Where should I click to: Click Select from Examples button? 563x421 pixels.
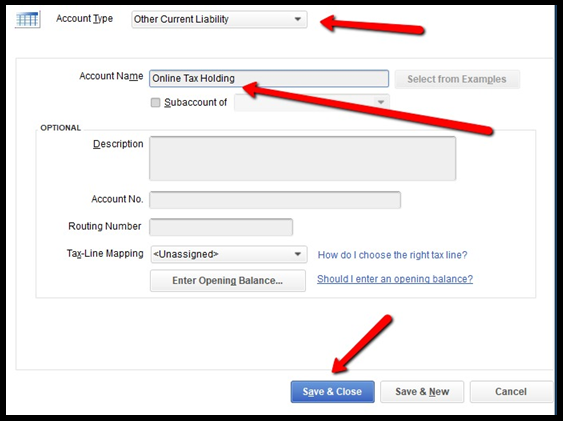457,79
